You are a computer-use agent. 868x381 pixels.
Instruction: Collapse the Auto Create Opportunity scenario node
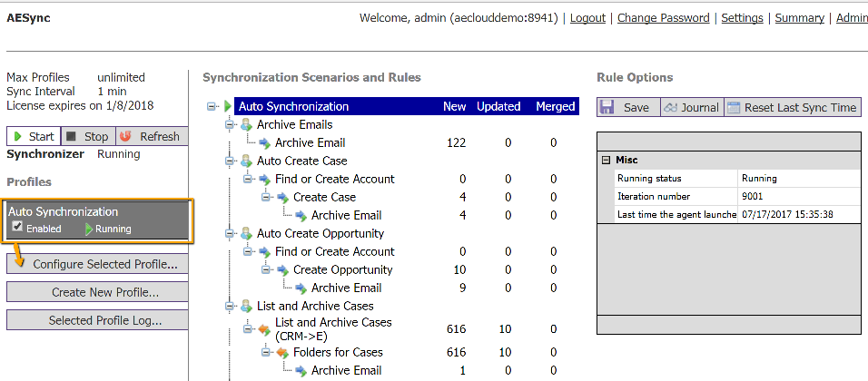(231, 233)
